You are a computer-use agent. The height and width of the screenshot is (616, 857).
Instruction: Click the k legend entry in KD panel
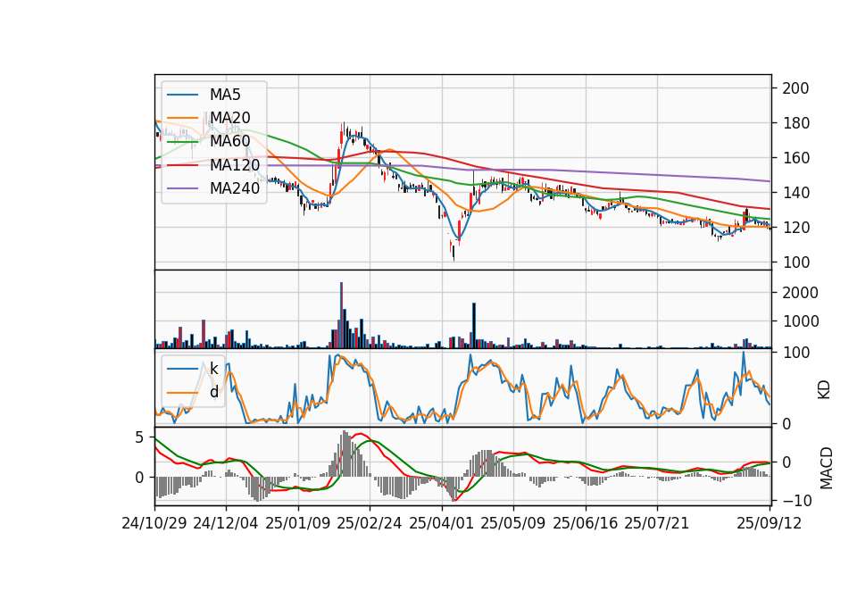[213, 369]
